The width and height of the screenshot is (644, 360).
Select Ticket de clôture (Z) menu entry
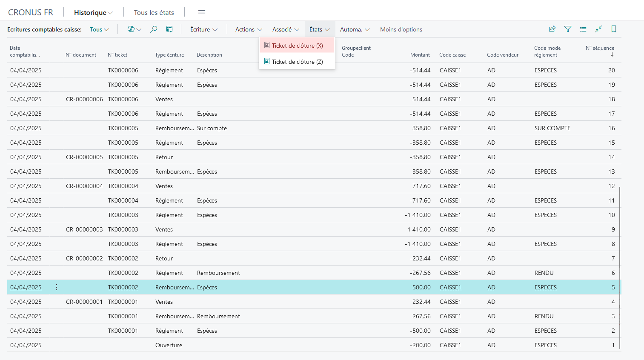click(x=297, y=62)
